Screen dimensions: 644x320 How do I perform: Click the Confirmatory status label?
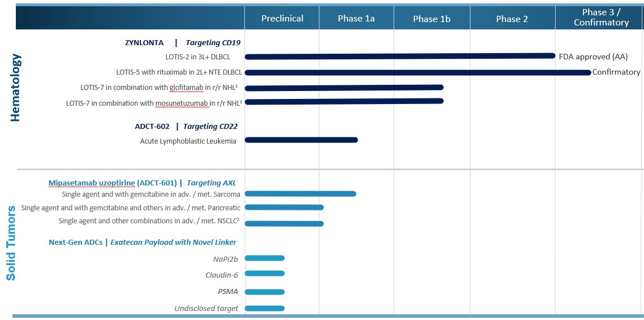[616, 72]
